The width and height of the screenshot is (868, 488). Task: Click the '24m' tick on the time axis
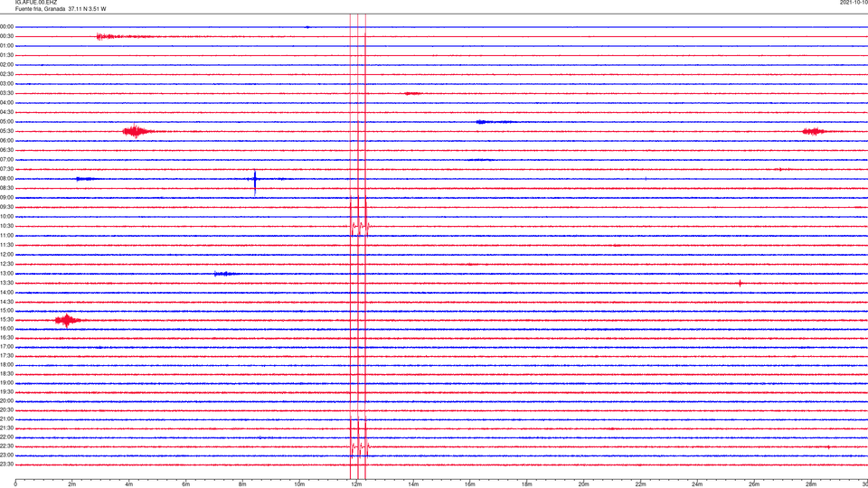(697, 484)
